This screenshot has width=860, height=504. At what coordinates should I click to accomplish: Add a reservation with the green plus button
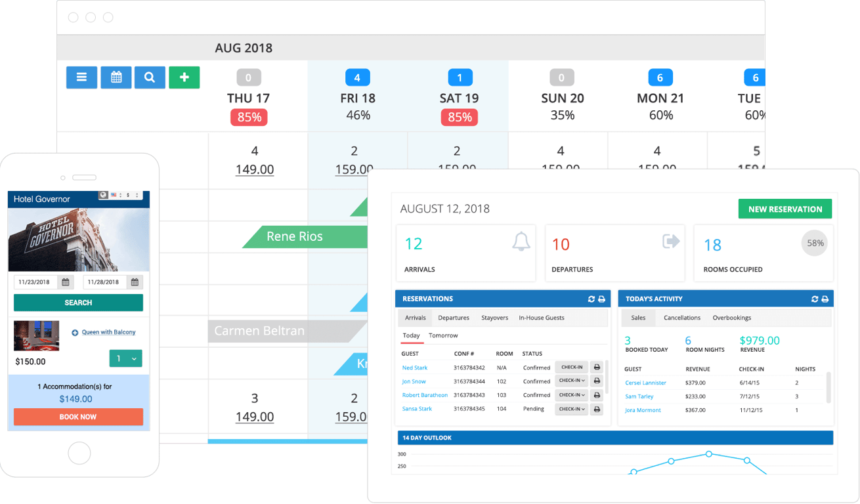pyautogui.click(x=184, y=77)
